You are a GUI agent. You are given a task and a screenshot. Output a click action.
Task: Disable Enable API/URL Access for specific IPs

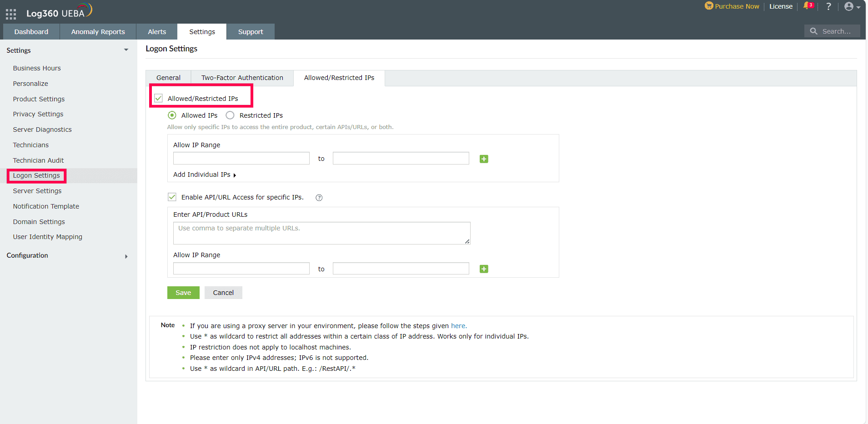(172, 197)
